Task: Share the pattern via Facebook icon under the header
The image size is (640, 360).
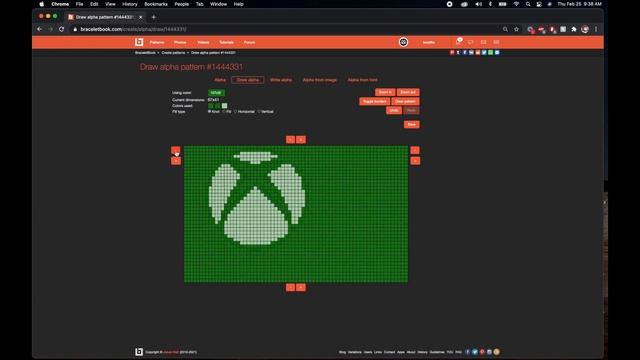Action: pyautogui.click(x=464, y=52)
